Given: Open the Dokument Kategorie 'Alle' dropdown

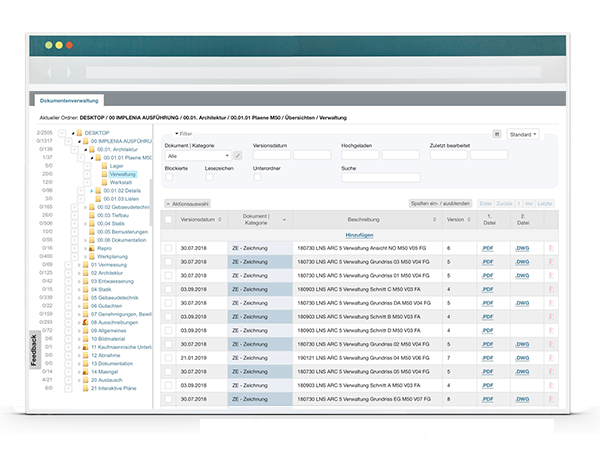Looking at the screenshot, I should pos(198,156).
